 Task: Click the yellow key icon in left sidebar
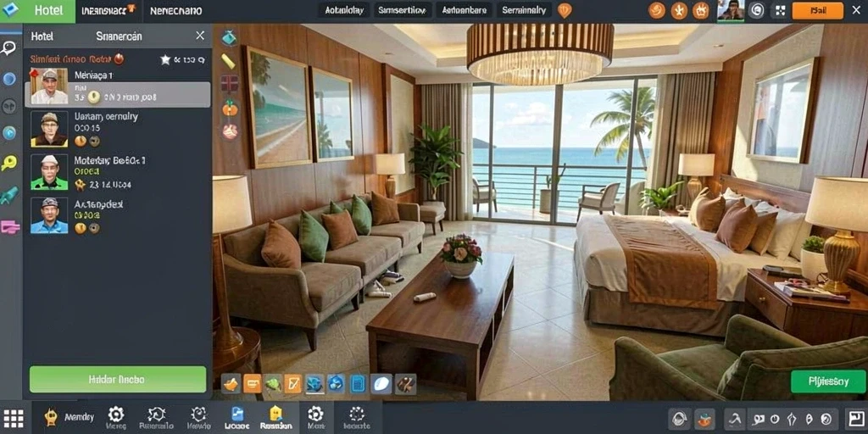coord(8,163)
